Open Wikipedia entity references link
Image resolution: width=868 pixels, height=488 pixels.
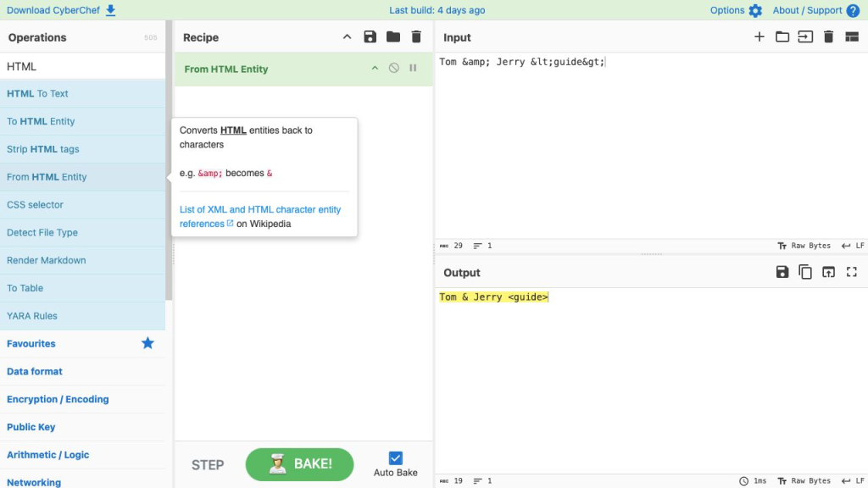tap(260, 216)
